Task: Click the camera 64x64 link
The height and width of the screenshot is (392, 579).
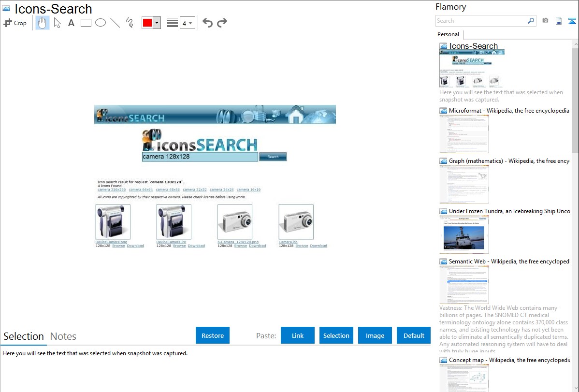Action: pos(141,189)
